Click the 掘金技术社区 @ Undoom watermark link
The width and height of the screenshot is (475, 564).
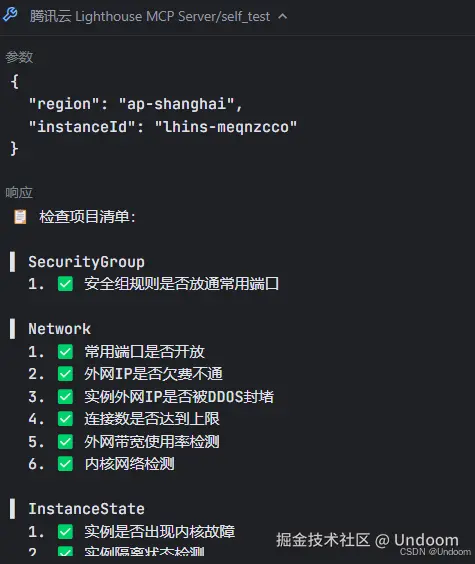tap(367, 540)
